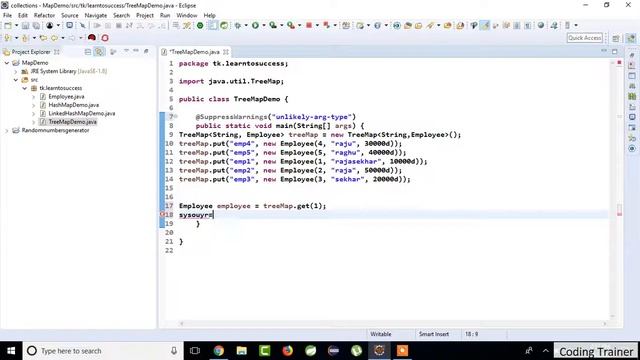Click the Search flashlight toolbar icon
This screenshot has height=360, width=640.
tap(430, 25)
